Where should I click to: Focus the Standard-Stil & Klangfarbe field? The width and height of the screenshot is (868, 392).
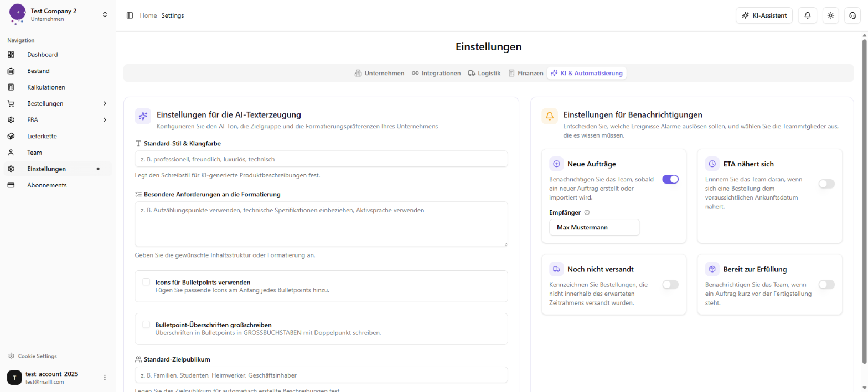pos(321,159)
